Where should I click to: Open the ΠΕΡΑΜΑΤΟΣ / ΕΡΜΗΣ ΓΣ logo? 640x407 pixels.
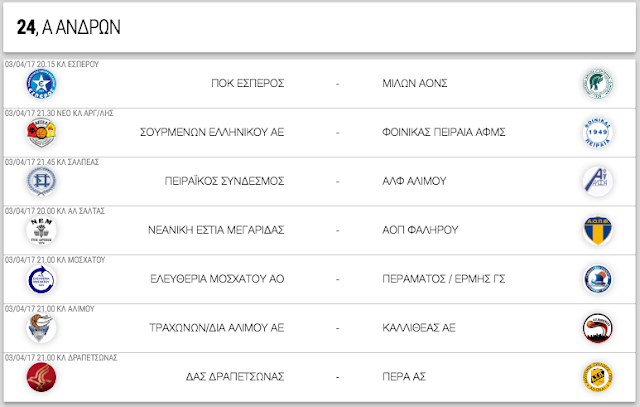598,280
